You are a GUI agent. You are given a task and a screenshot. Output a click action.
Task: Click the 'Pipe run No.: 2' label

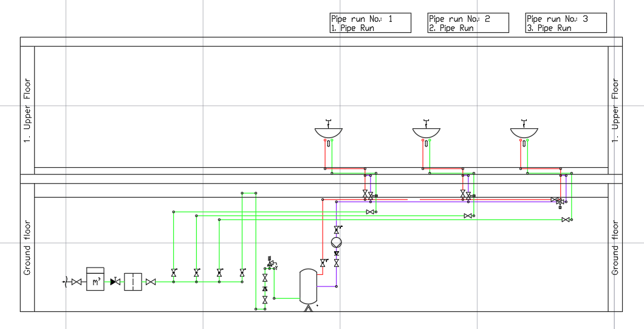click(x=459, y=19)
